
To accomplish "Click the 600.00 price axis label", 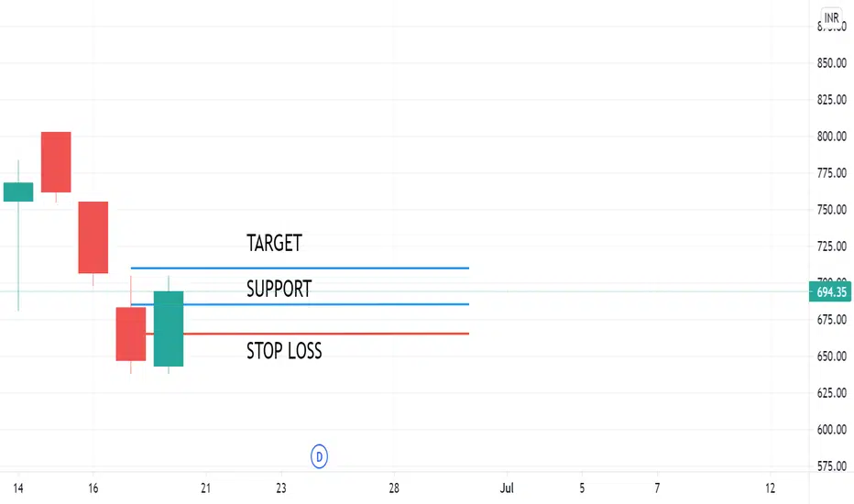I will click(x=831, y=430).
